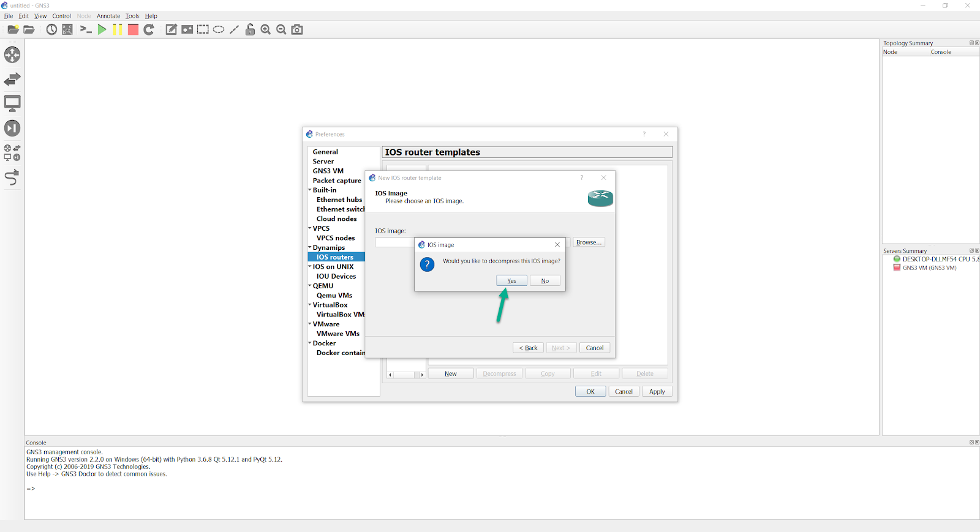Screen dimensions: 980x532
Task: Suspend all nodes with yellow pause icon
Action: (117, 29)
